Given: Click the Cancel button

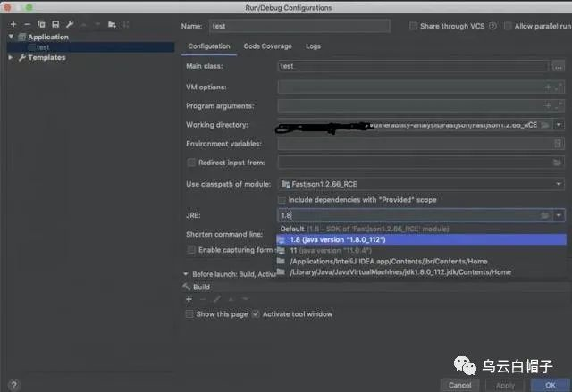Looking at the screenshot, I should (x=459, y=385).
